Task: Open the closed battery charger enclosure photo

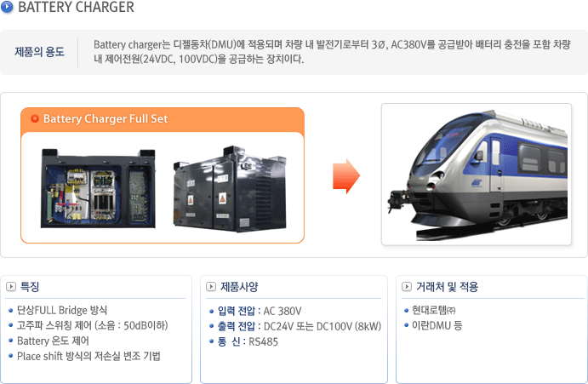Action: pyautogui.click(x=230, y=189)
